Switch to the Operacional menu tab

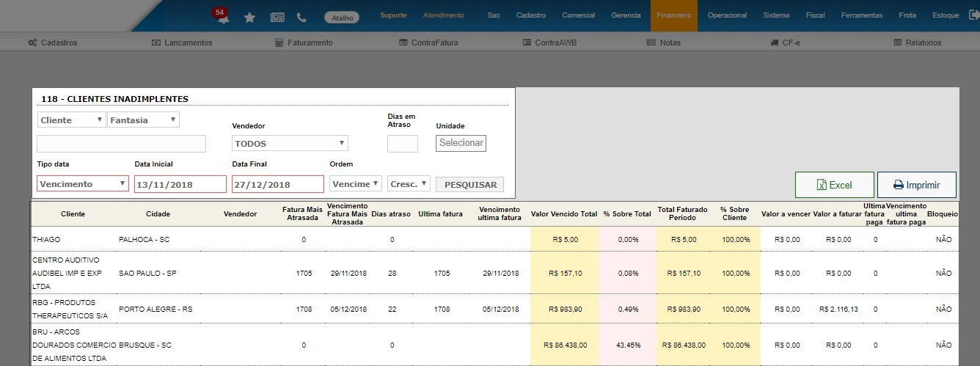point(727,15)
